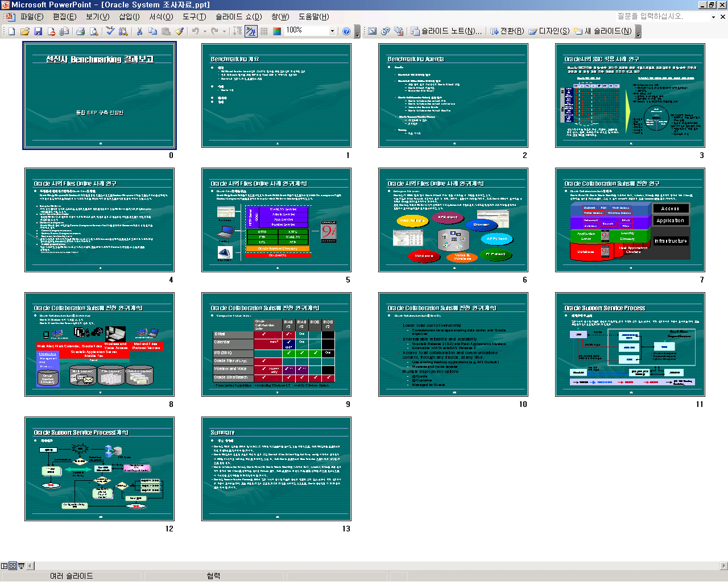Select Files Online slide thumbnail 5
The image size is (728, 582).
pos(276,220)
